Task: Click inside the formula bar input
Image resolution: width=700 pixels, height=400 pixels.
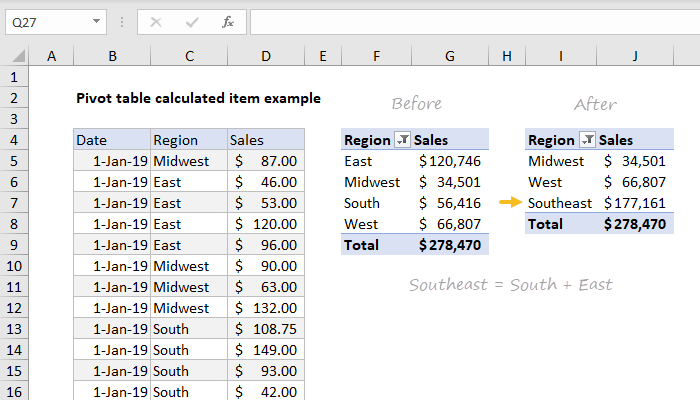Action: (475, 22)
